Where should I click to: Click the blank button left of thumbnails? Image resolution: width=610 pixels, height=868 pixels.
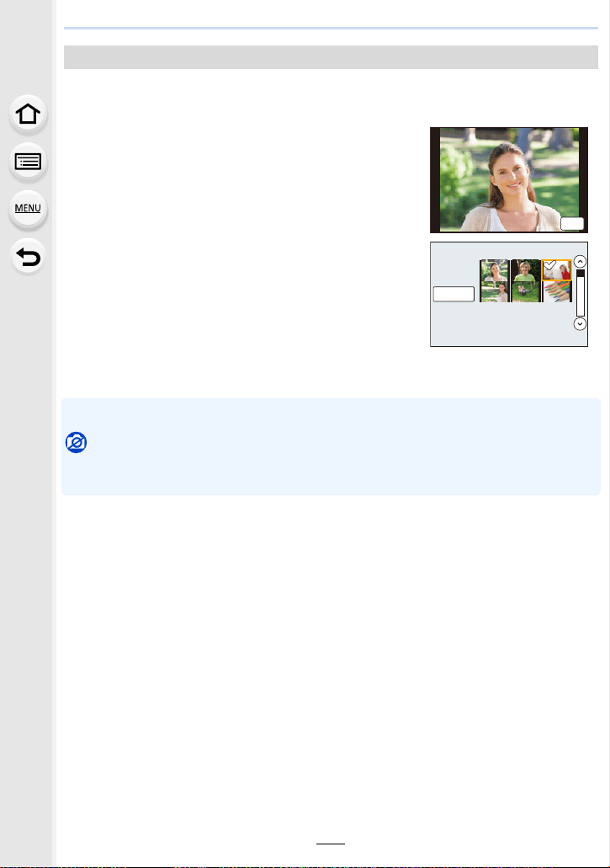(454, 294)
